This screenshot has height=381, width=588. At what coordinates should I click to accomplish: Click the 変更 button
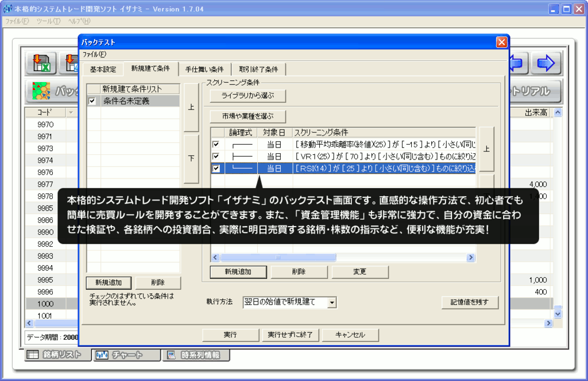(x=359, y=271)
